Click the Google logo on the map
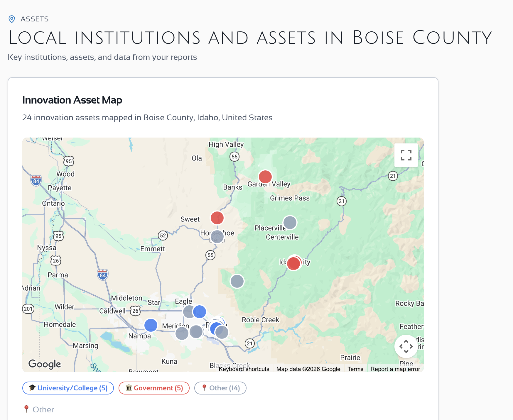Screen dimensions: 513x420 click(45, 364)
